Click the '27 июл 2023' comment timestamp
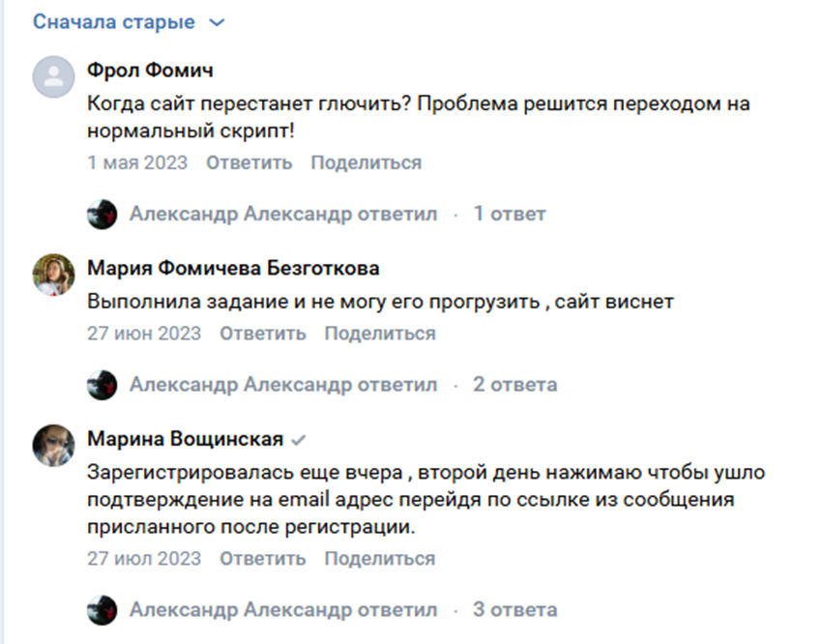The width and height of the screenshot is (822, 644). click(x=144, y=559)
